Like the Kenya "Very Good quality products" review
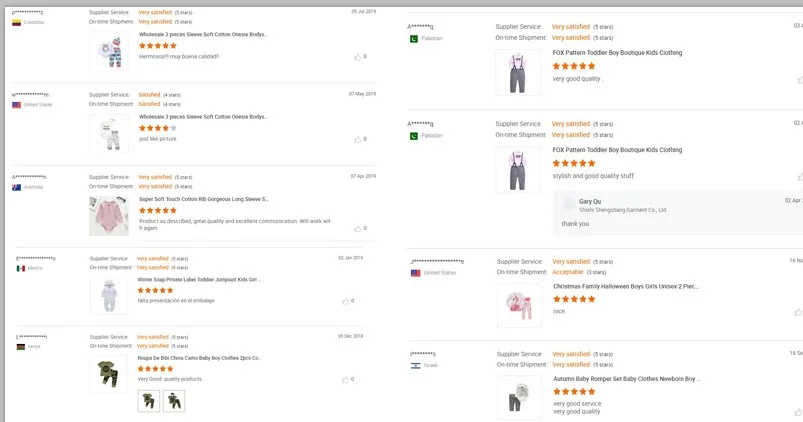The width and height of the screenshot is (803, 422). (346, 380)
